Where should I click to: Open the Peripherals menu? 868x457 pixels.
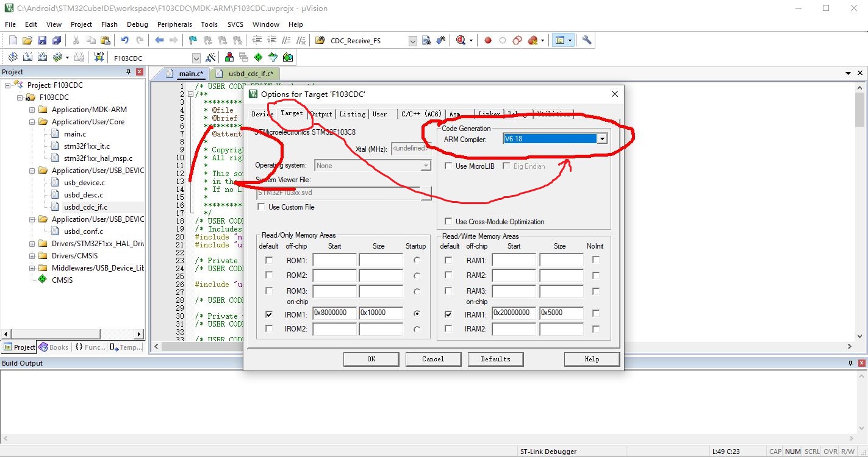174,24
